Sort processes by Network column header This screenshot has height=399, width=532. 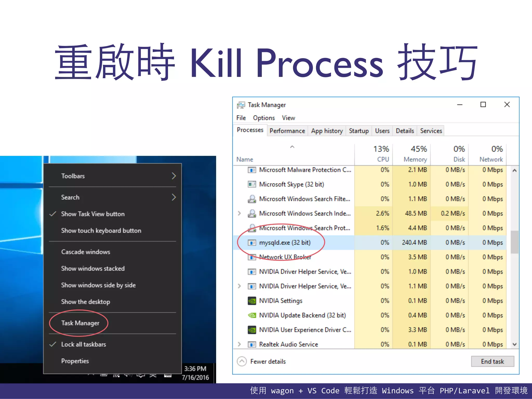pyautogui.click(x=488, y=154)
